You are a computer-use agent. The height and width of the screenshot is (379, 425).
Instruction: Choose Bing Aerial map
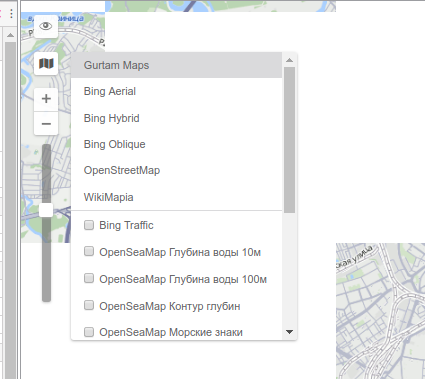pyautogui.click(x=177, y=91)
